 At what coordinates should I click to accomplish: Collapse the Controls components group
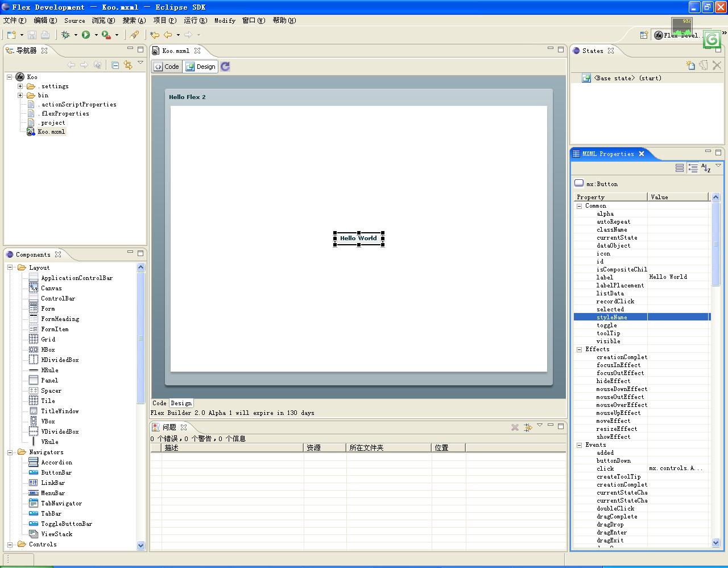click(10, 544)
